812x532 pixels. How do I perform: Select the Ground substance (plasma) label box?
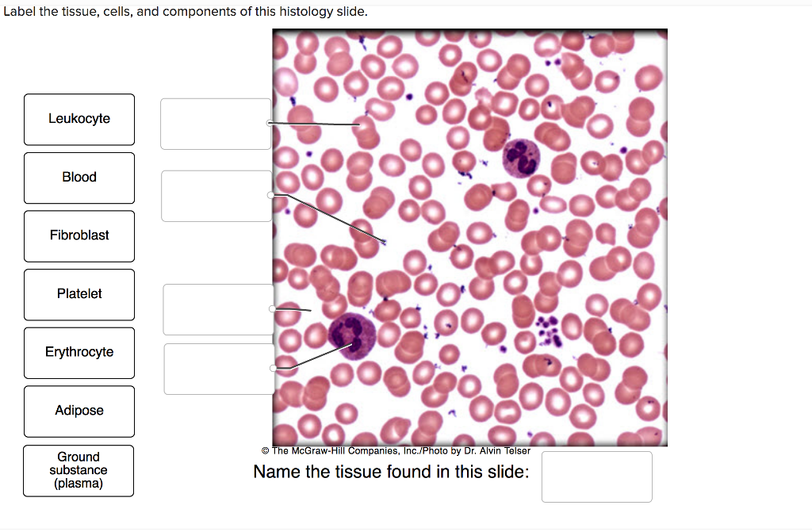point(79,470)
